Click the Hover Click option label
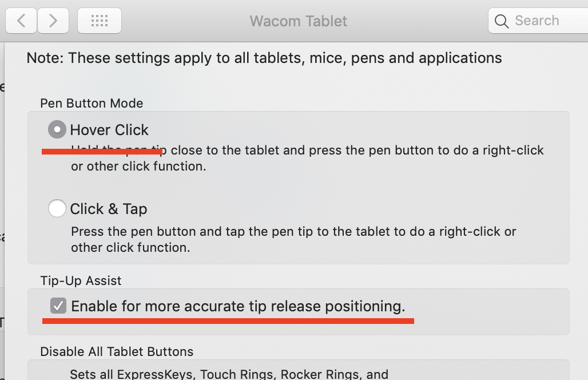The width and height of the screenshot is (588, 380). (109, 130)
